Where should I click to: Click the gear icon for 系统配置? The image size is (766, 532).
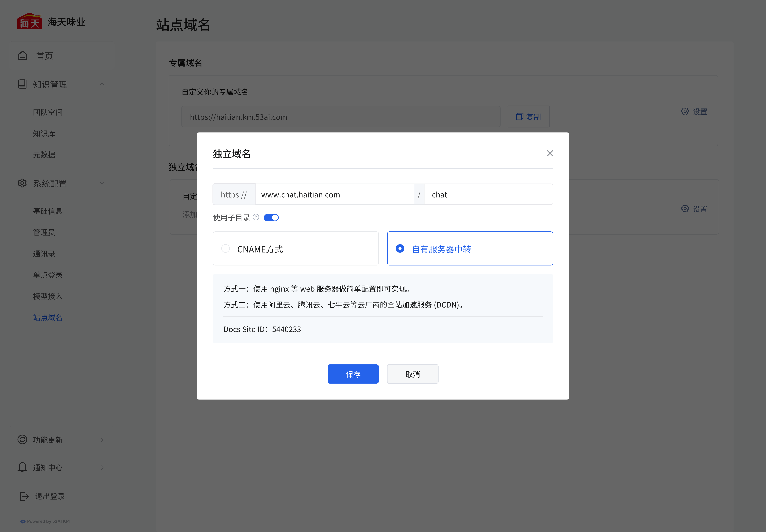point(22,183)
